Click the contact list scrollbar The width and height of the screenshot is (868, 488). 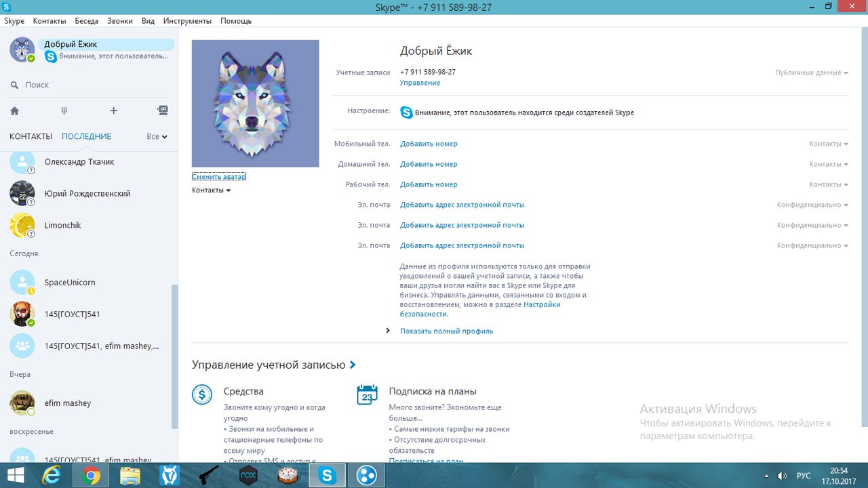point(175,356)
